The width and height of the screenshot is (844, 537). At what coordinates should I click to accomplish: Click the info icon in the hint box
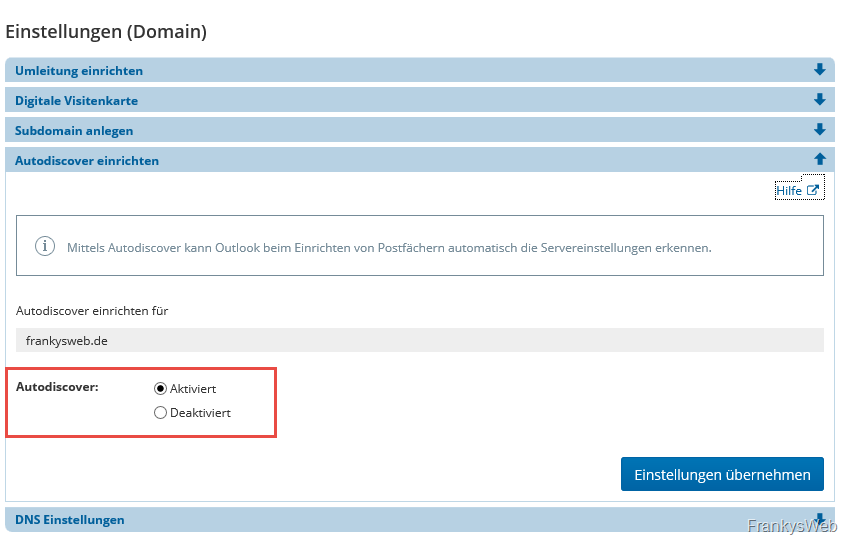(45, 246)
